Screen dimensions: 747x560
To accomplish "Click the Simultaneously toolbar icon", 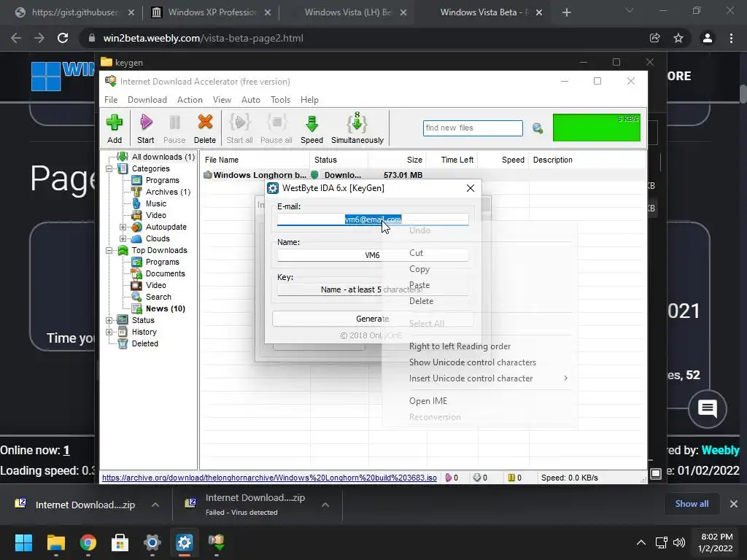I will (357, 128).
